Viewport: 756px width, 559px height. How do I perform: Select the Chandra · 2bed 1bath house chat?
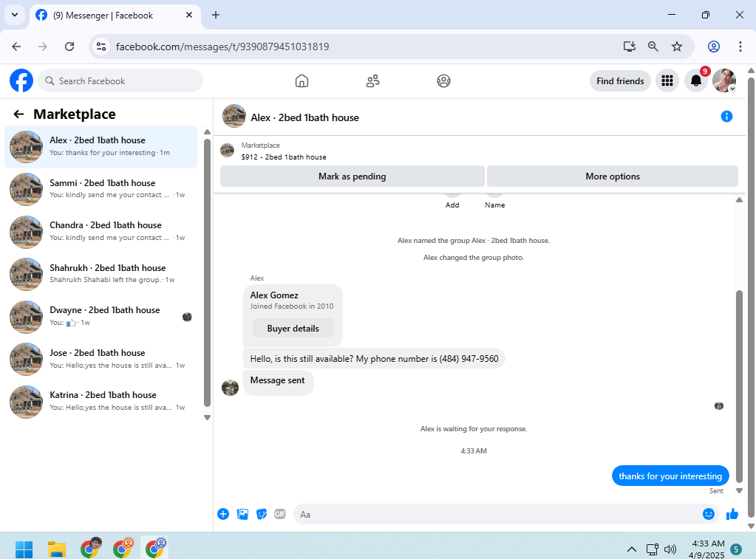pos(101,231)
